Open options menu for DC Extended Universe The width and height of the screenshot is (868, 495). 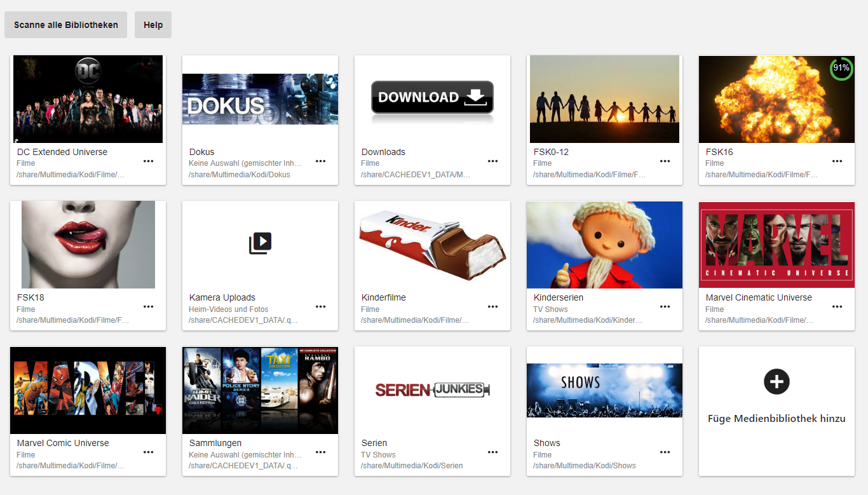pos(148,161)
